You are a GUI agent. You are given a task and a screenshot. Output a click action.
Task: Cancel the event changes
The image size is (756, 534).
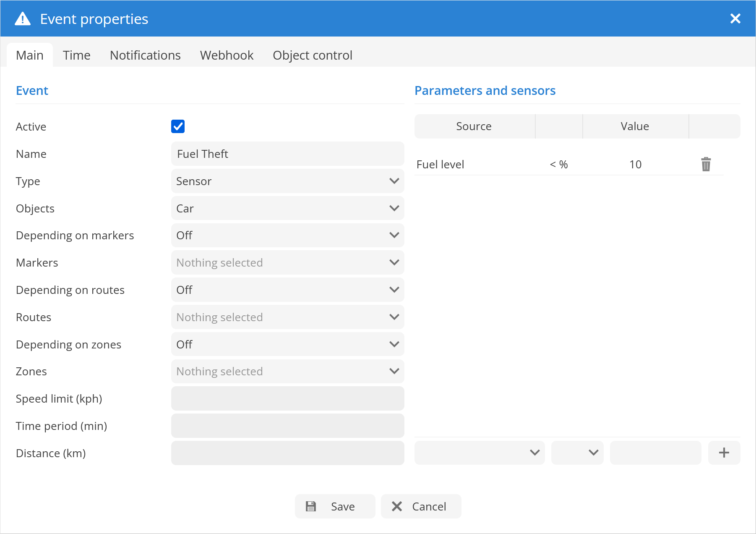(x=421, y=506)
